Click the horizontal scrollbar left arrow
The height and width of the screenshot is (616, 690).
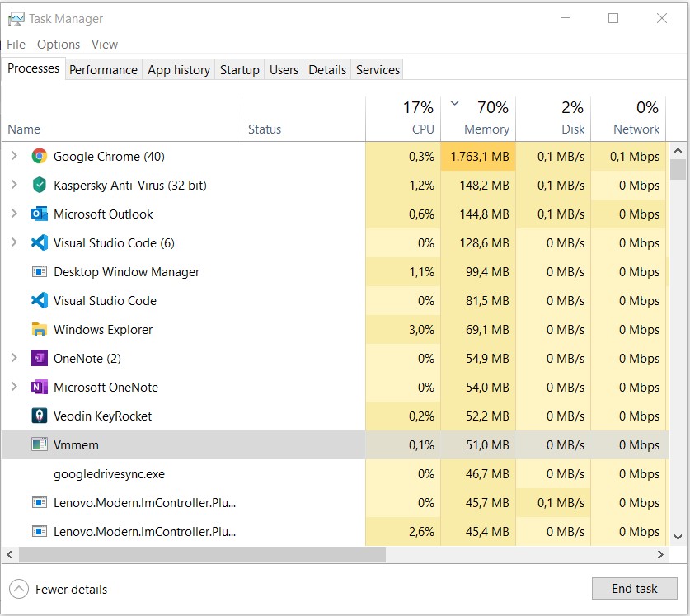[10, 555]
